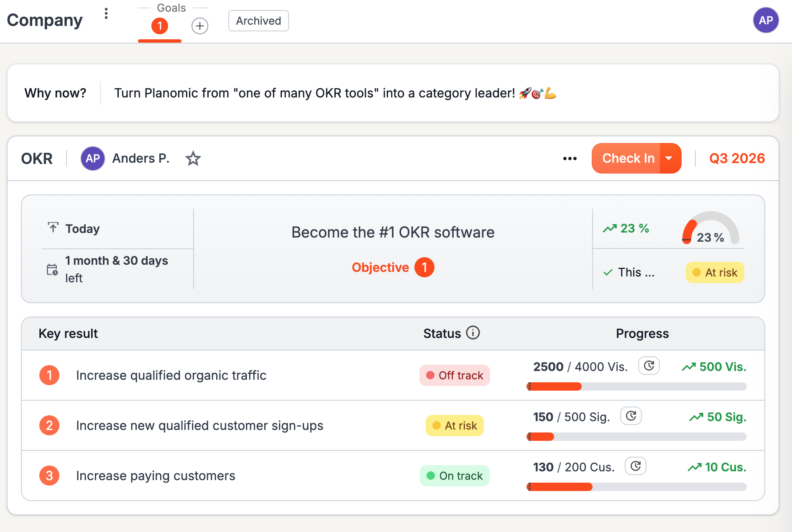Click the '1 month & 30 days left' text

coord(116,269)
